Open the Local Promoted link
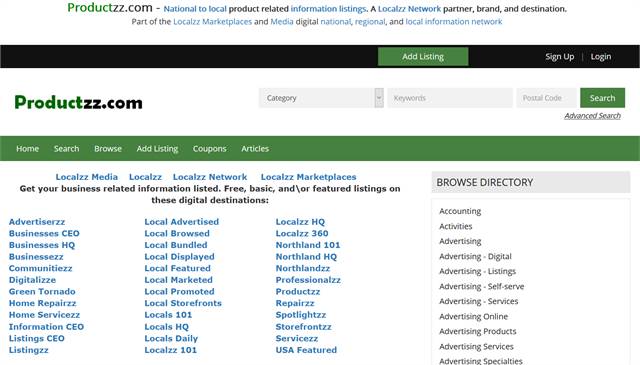Viewport: 640px width, 365px height. pyautogui.click(x=179, y=292)
